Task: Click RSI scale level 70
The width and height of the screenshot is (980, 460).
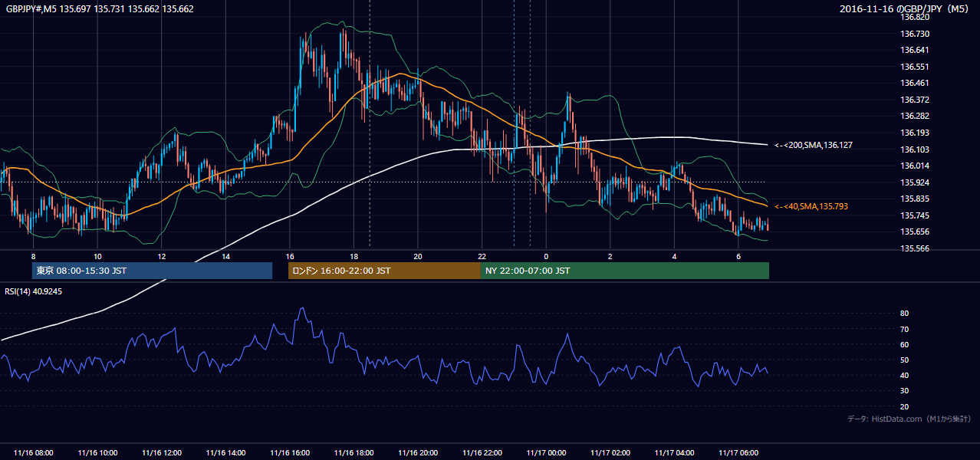Action: (904, 329)
